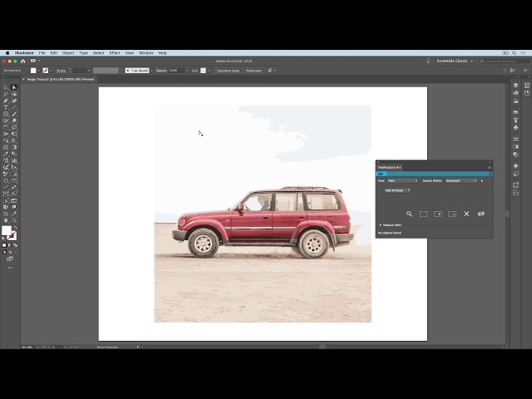Select the Rectangle tool
The image size is (532, 399).
click(6, 114)
